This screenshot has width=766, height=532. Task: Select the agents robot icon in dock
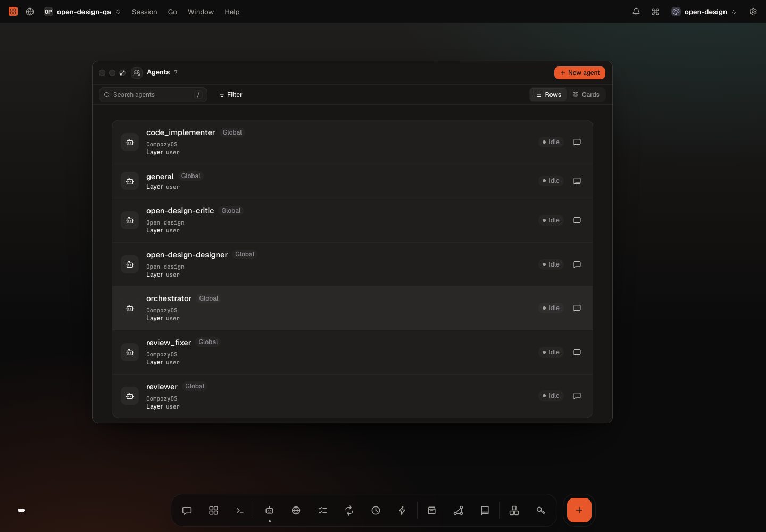click(270, 510)
